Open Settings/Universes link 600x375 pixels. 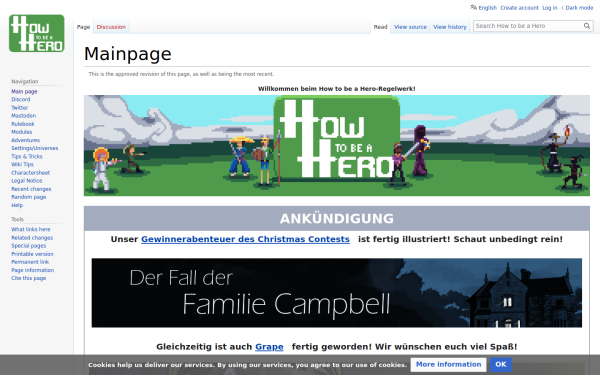(34, 148)
